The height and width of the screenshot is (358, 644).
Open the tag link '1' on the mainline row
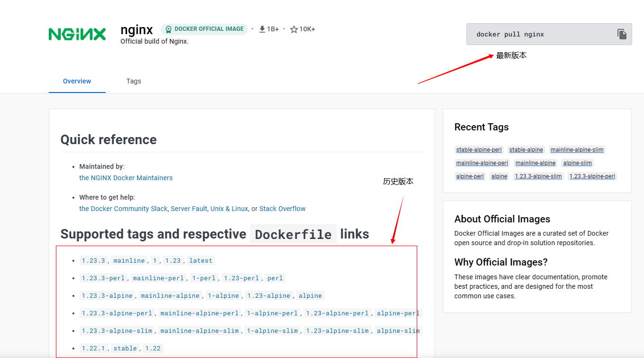pos(155,260)
